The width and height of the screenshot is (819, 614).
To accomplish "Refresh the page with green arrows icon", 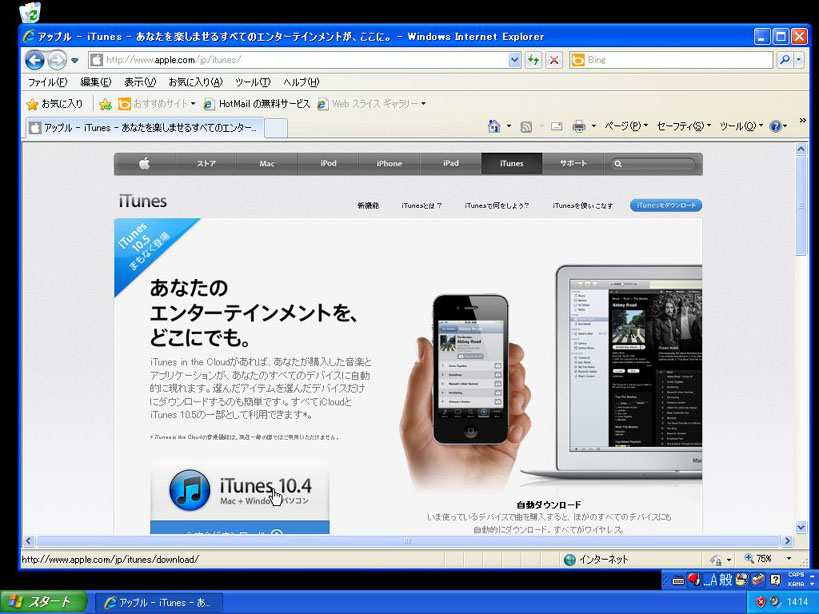I will 533,60.
